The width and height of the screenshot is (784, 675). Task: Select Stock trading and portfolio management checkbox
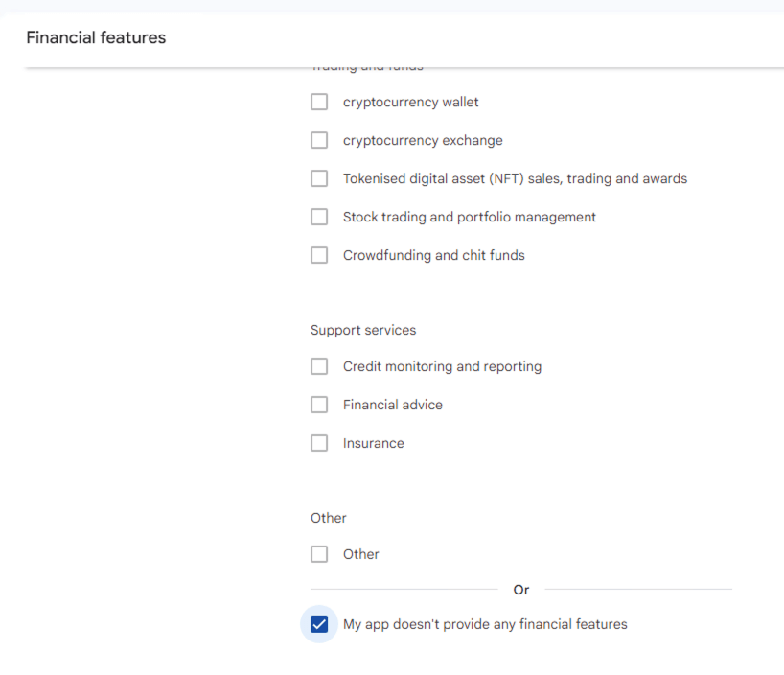pos(319,217)
